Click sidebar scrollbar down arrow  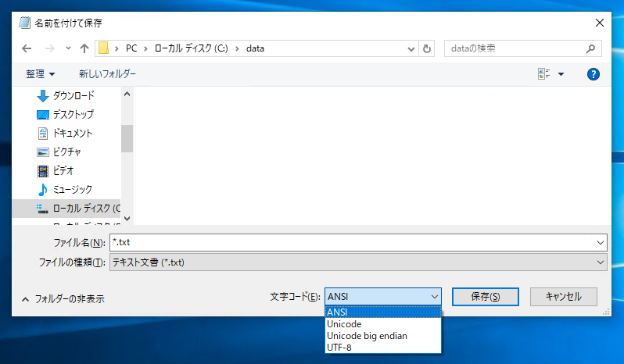point(127,218)
